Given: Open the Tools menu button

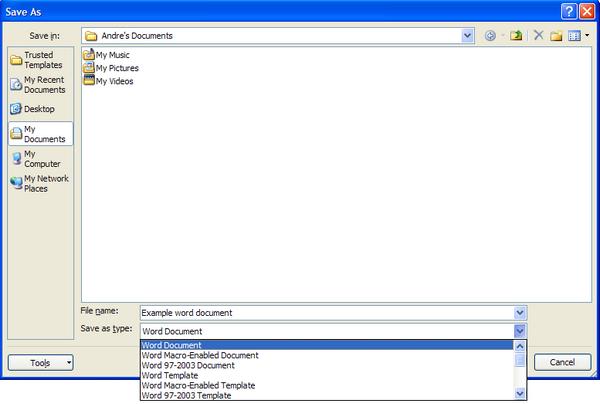Looking at the screenshot, I should point(41,362).
